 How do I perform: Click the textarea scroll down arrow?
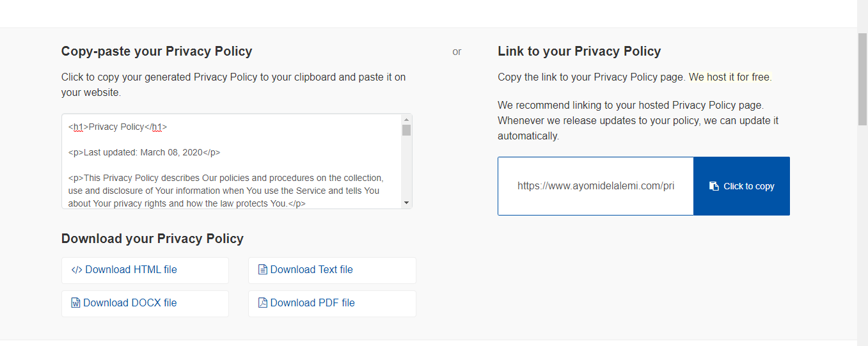coord(406,203)
